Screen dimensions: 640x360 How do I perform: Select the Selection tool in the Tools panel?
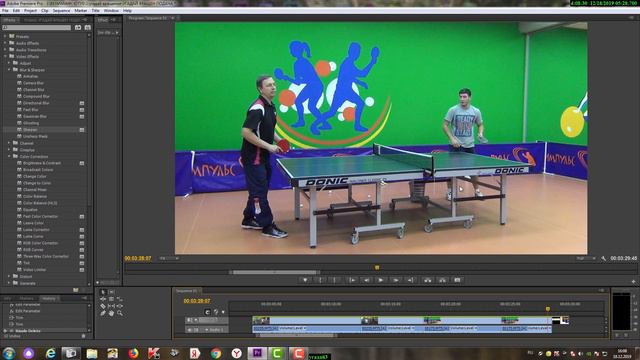pyautogui.click(x=103, y=292)
